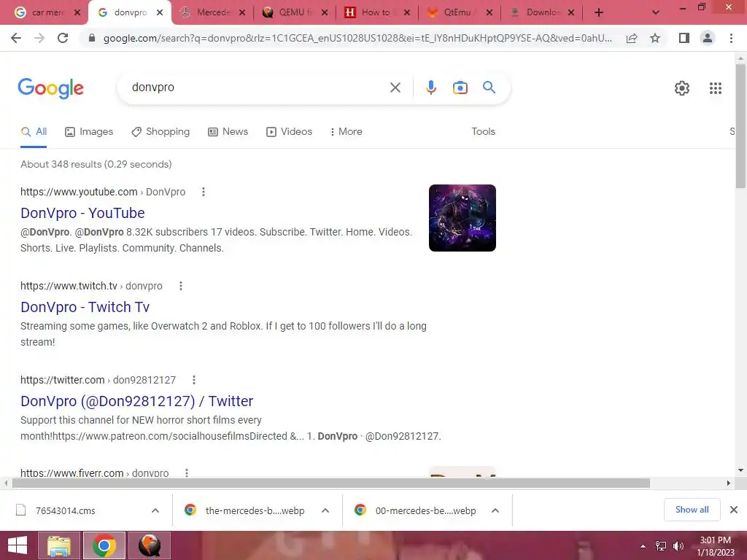Select the All results tab
The width and height of the screenshot is (747, 560).
click(x=34, y=132)
